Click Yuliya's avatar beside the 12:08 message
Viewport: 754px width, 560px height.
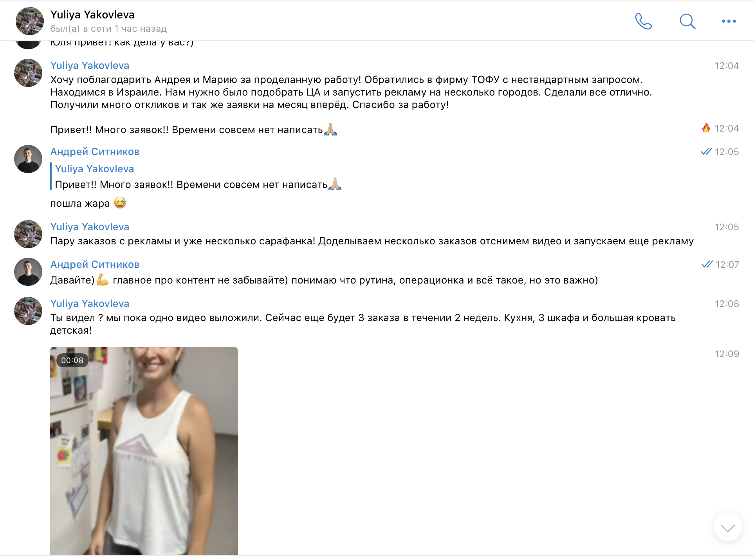(28, 311)
